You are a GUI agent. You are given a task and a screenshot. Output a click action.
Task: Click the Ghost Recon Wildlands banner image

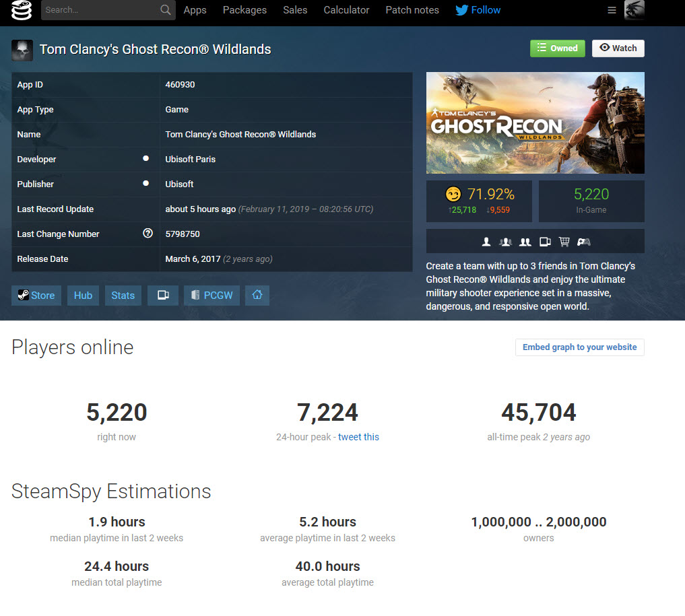pyautogui.click(x=535, y=123)
